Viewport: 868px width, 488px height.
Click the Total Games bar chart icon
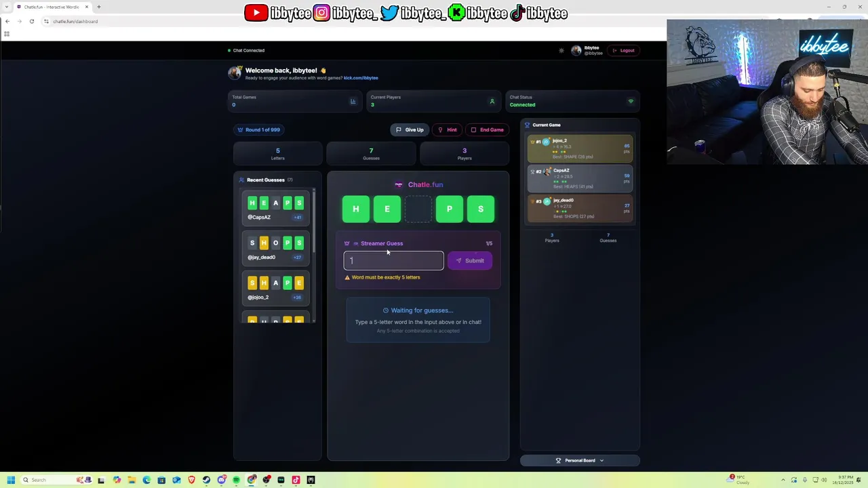tap(353, 101)
